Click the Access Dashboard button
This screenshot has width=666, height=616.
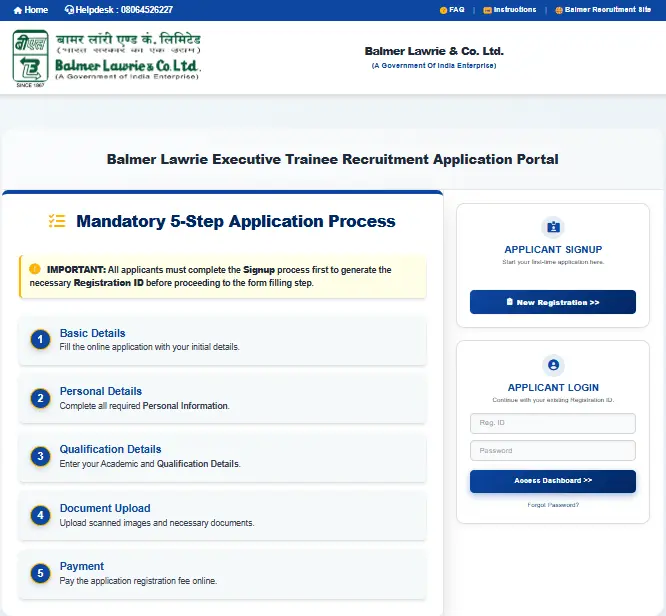(553, 481)
